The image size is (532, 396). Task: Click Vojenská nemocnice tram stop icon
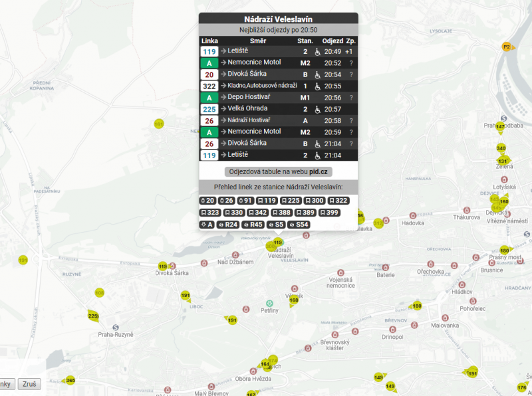click(x=340, y=272)
